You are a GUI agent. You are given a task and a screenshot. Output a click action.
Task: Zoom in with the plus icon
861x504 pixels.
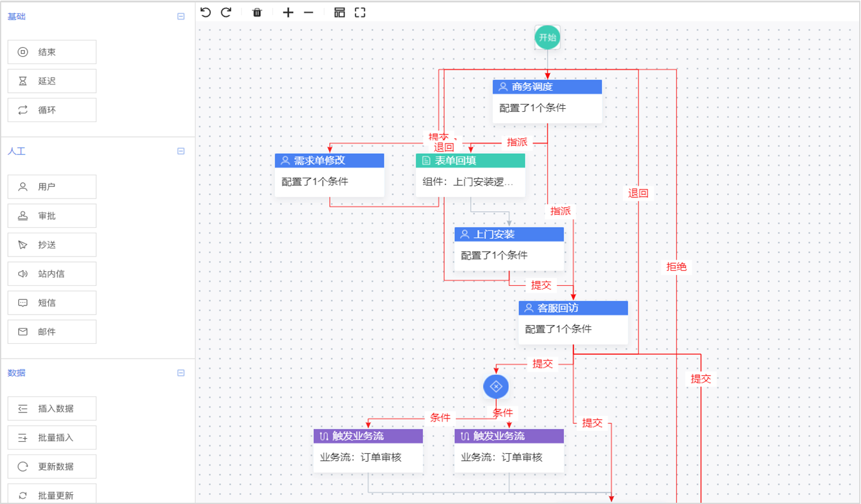click(288, 12)
